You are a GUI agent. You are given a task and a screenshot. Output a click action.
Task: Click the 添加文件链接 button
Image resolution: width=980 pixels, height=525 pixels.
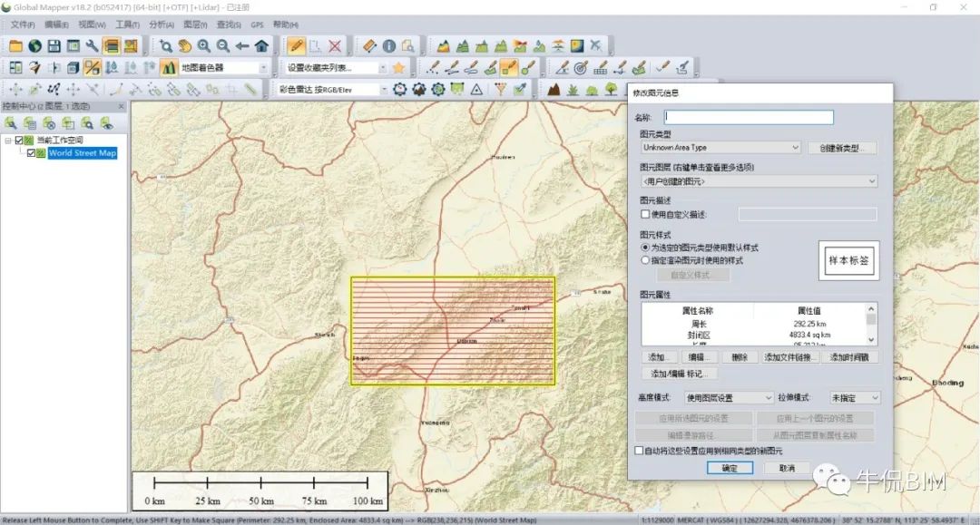coord(789,357)
